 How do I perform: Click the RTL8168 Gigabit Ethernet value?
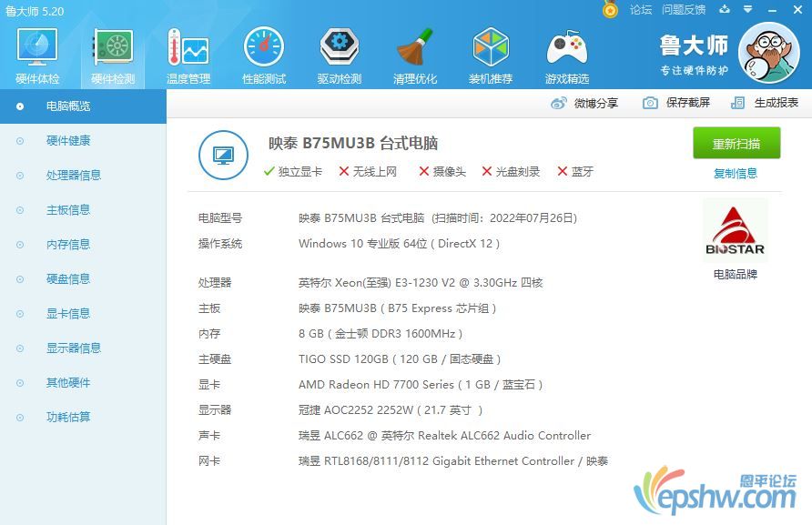coord(453,460)
